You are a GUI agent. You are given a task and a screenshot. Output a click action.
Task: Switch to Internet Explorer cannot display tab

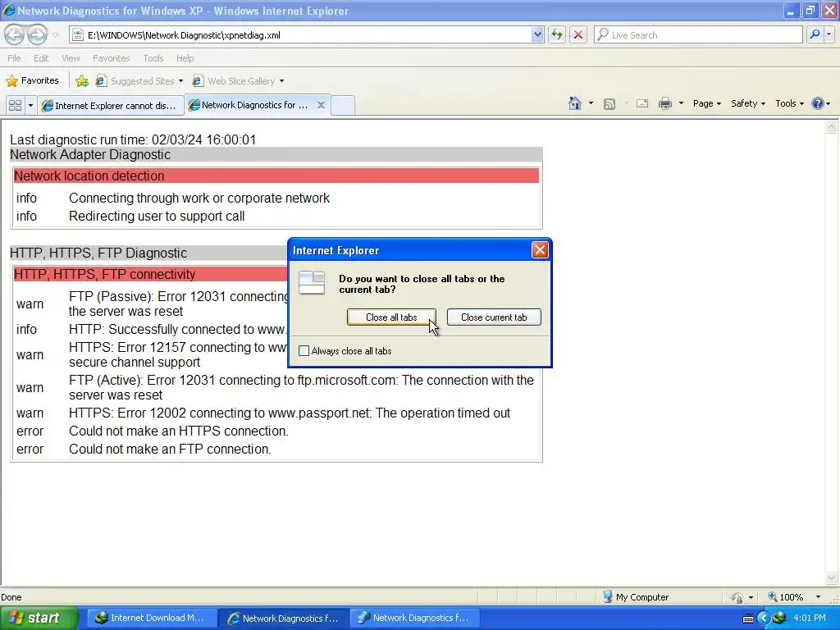(x=111, y=106)
